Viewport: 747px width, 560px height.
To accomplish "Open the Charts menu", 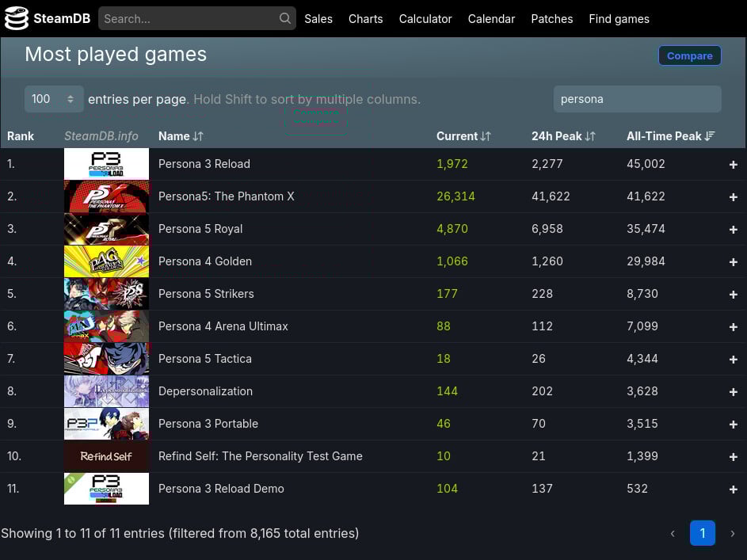I will point(365,19).
